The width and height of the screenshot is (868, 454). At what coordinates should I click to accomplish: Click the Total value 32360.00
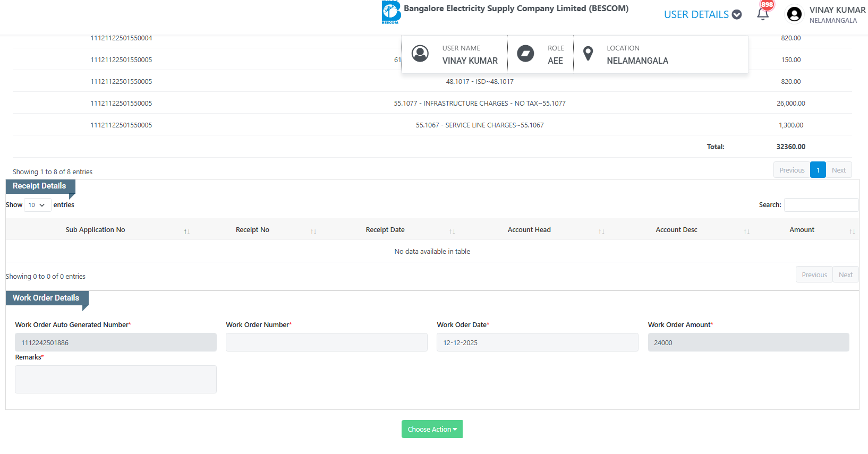[x=790, y=147]
